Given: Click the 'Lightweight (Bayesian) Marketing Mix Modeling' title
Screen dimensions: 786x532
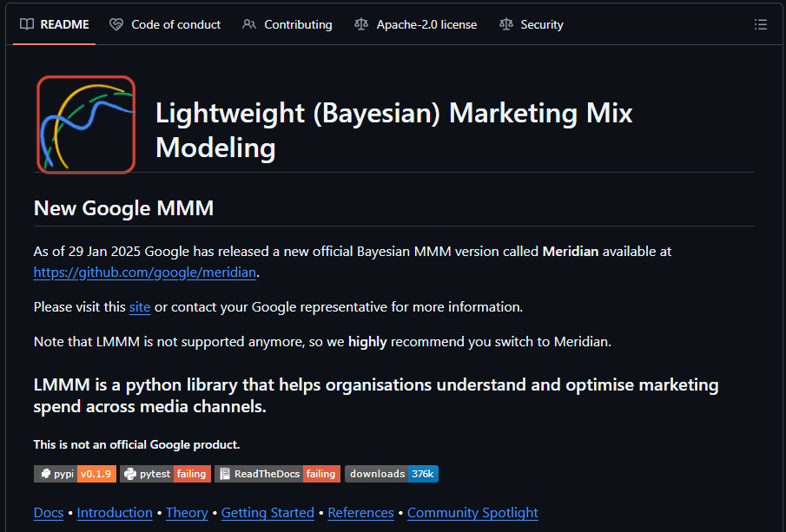Looking at the screenshot, I should pos(394,129).
